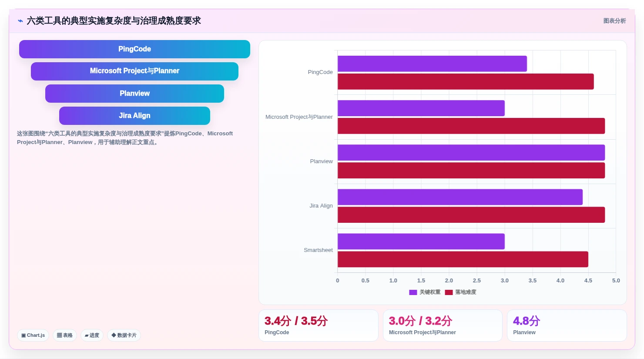Click the Planview y-axis label
Screen dimensions: 644x359
[x=322, y=161]
